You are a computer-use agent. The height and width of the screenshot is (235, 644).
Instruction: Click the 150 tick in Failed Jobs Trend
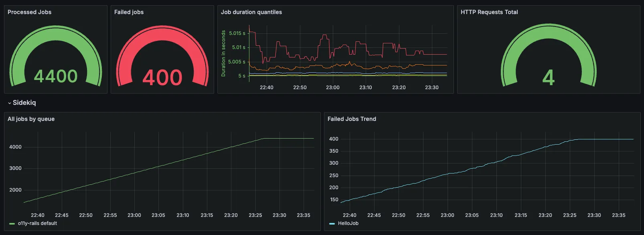[334, 200]
